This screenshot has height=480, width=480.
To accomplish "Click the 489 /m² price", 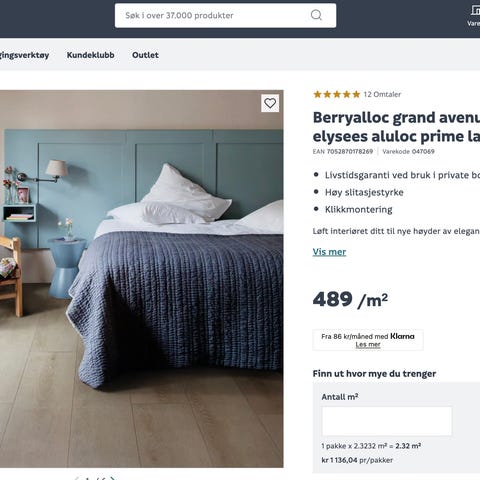I will 350,299.
